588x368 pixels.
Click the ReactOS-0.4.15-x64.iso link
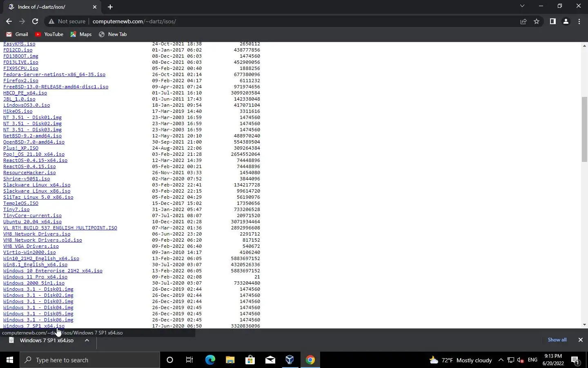pyautogui.click(x=35, y=160)
